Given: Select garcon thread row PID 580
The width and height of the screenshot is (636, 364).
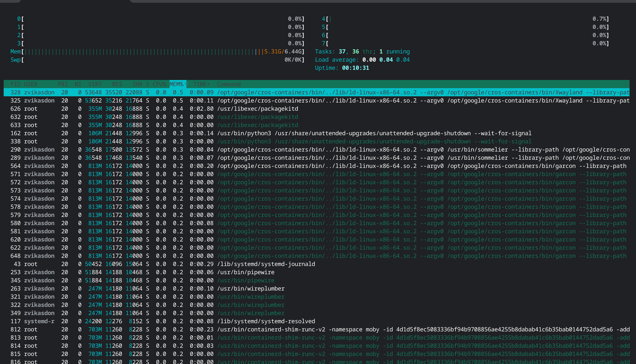Looking at the screenshot, I should [317, 223].
